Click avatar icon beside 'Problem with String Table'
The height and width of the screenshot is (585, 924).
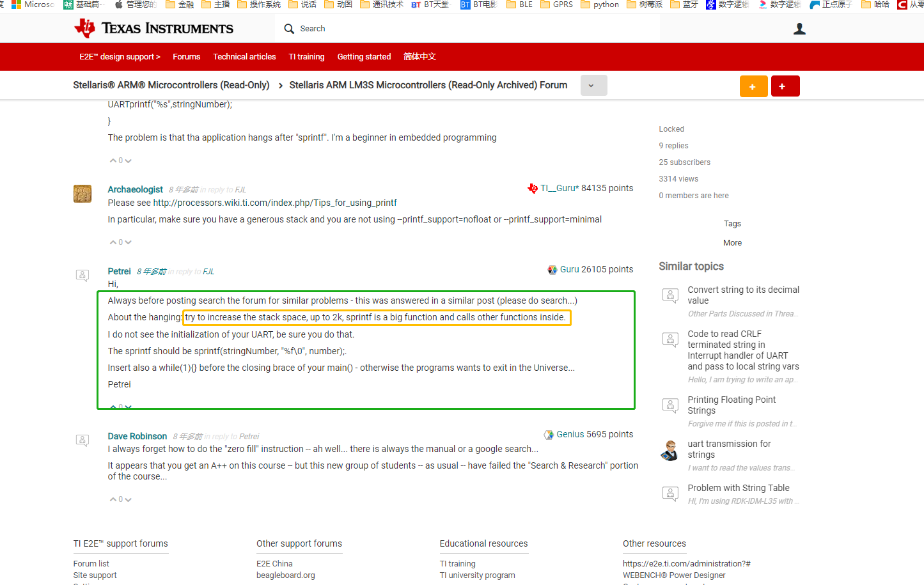tap(670, 493)
